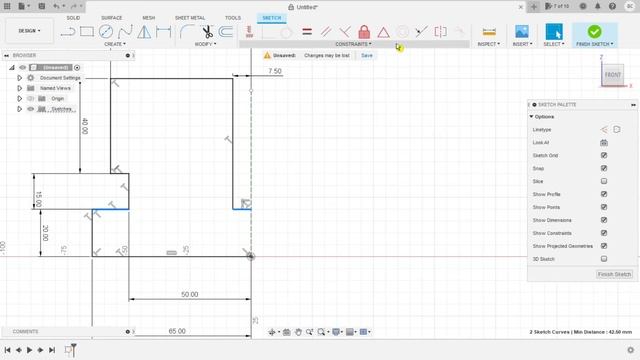The height and width of the screenshot is (360, 640).
Task: Switch to the Surface tab
Action: 111,18
